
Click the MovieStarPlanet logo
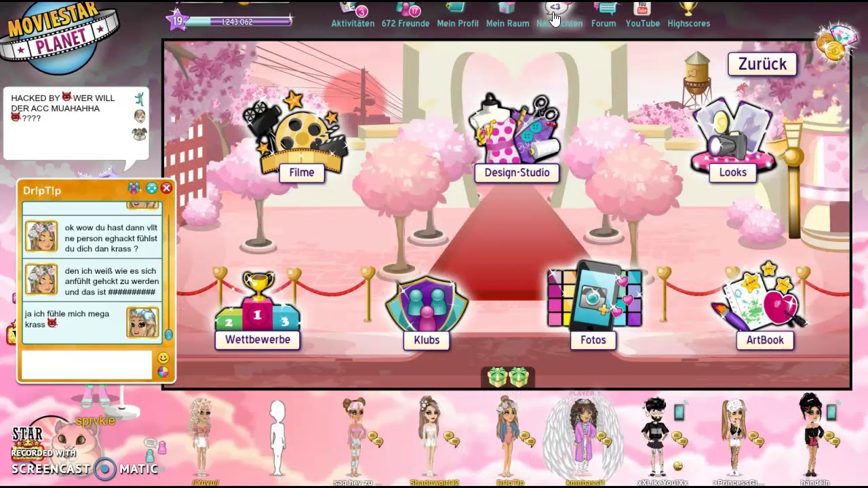60,37
